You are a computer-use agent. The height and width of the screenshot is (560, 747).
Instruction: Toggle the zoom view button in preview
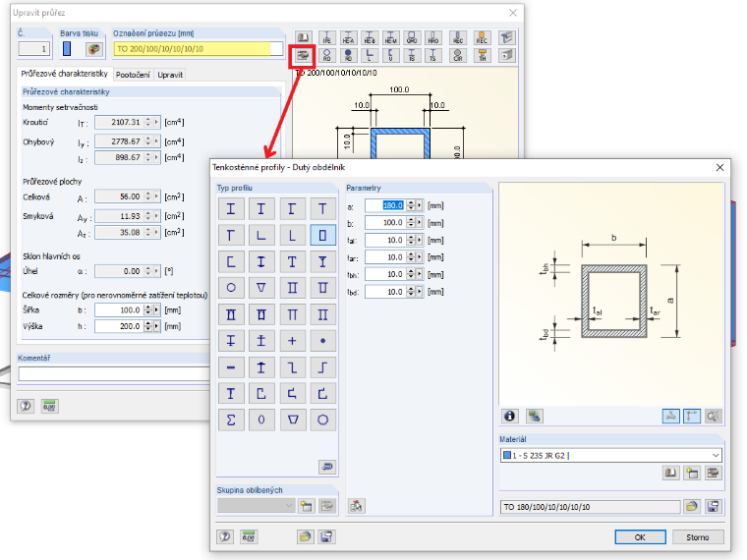pos(713,417)
